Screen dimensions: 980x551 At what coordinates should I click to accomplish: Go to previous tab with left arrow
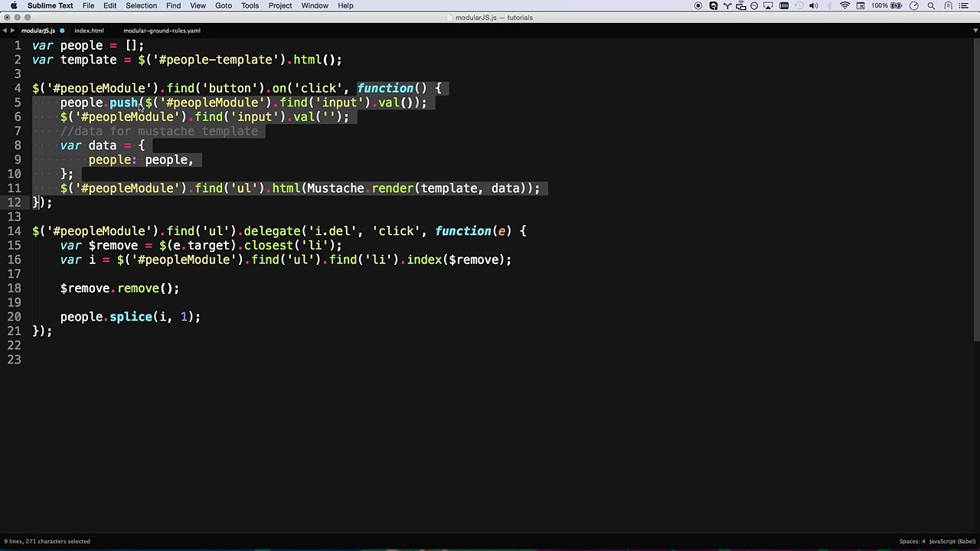(x=5, y=31)
